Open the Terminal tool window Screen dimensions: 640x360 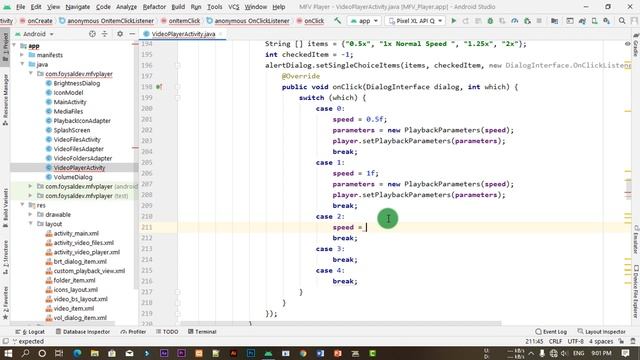pos(202,332)
